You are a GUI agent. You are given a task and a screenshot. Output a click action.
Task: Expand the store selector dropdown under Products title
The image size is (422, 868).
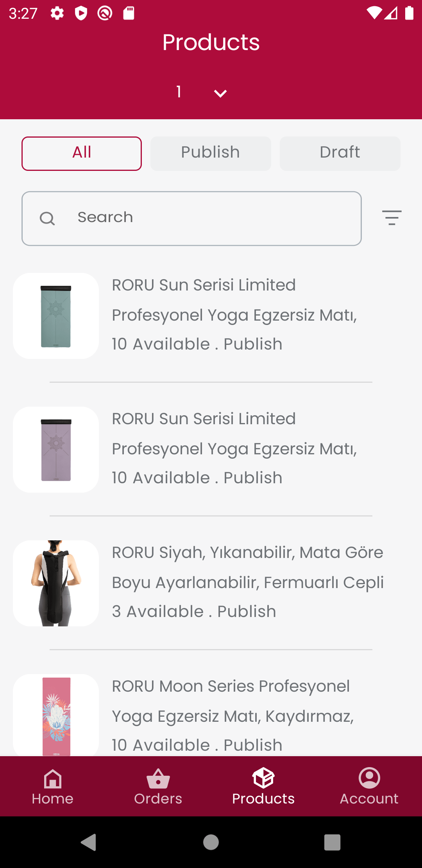pos(220,93)
